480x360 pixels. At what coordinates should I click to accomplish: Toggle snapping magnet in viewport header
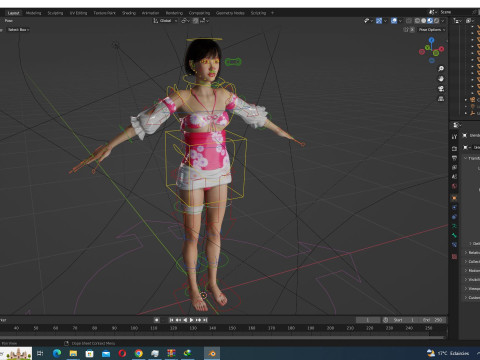tap(195, 21)
